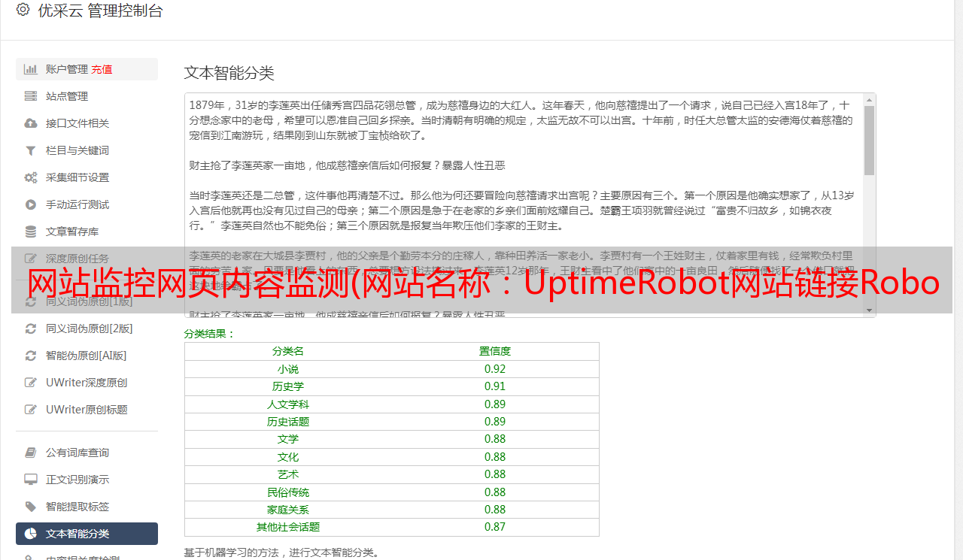This screenshot has height=560, width=963.
Task: Click the 0.92 confidence value
Action: (495, 369)
